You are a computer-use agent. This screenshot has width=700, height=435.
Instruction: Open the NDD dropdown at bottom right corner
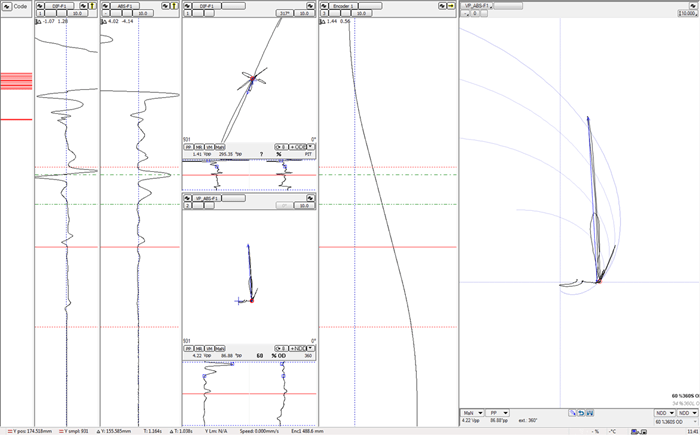[687, 412]
